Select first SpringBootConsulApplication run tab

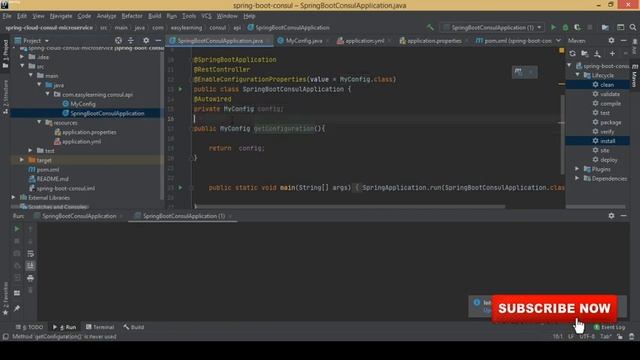pyautogui.click(x=79, y=216)
